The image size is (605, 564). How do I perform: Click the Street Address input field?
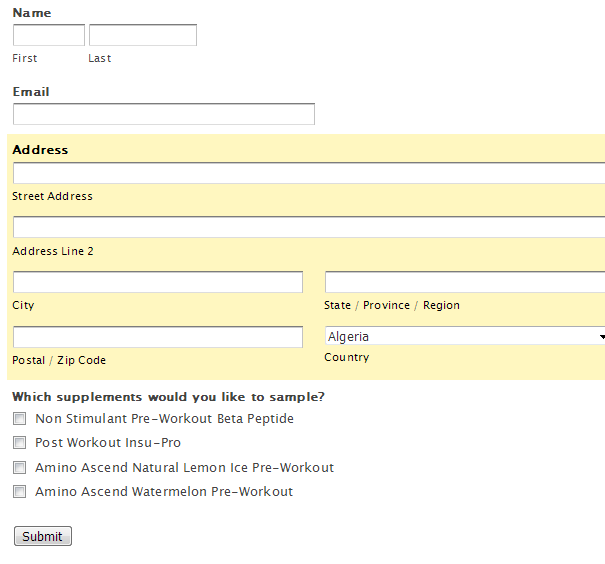tap(309, 173)
